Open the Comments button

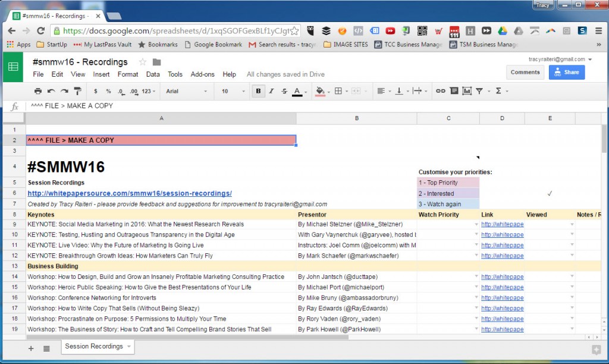(525, 72)
